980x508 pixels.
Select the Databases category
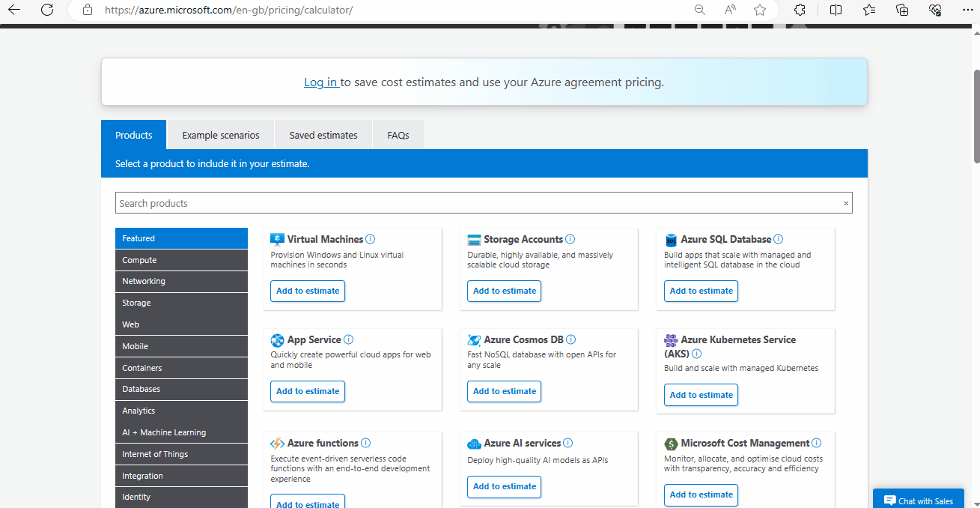181,390
